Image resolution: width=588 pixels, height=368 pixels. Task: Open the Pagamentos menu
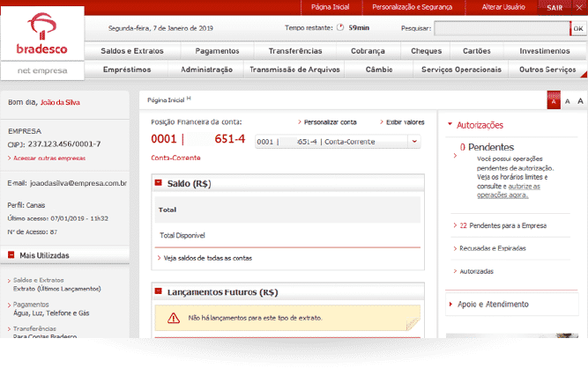click(x=217, y=51)
